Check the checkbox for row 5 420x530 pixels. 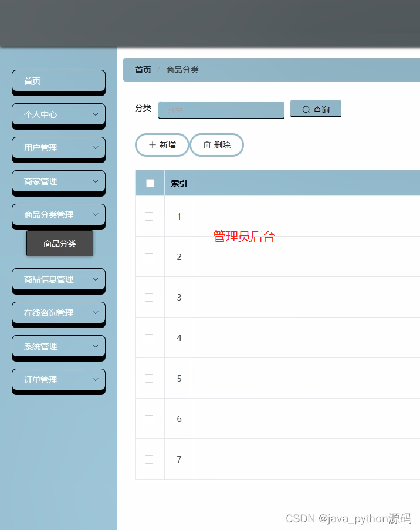pos(149,379)
